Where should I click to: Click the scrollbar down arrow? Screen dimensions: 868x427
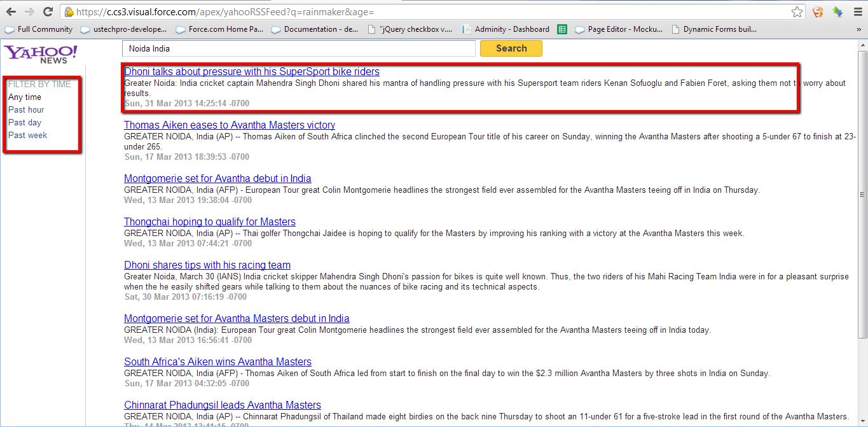(862, 423)
